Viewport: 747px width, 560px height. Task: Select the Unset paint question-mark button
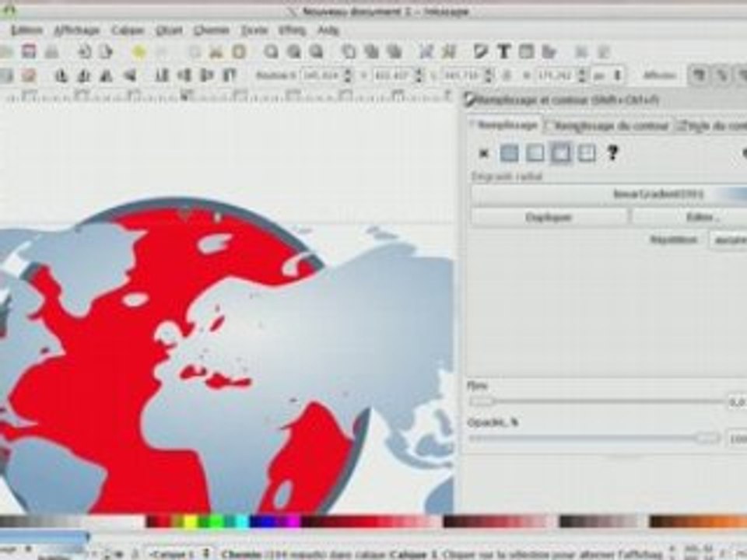pos(612,153)
